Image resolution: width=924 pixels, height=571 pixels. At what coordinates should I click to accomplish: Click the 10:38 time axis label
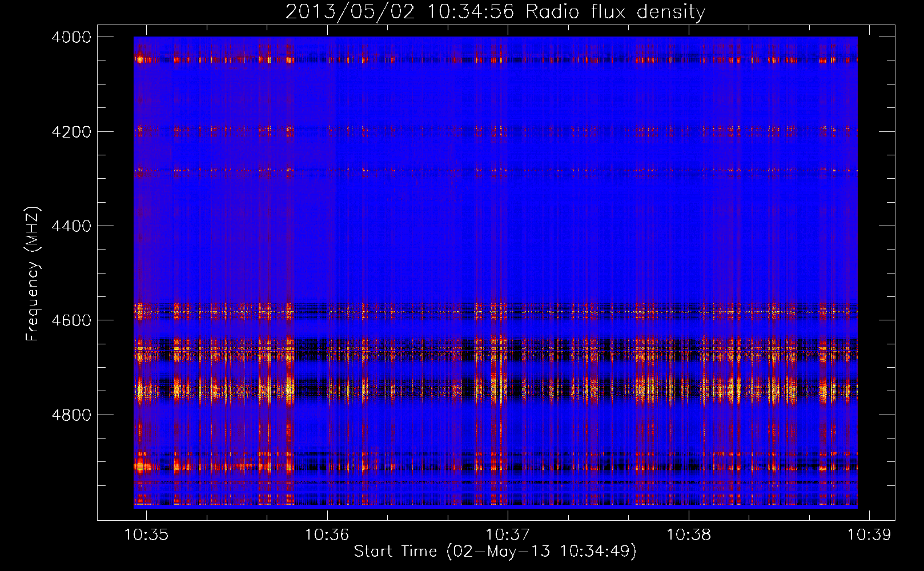click(689, 535)
